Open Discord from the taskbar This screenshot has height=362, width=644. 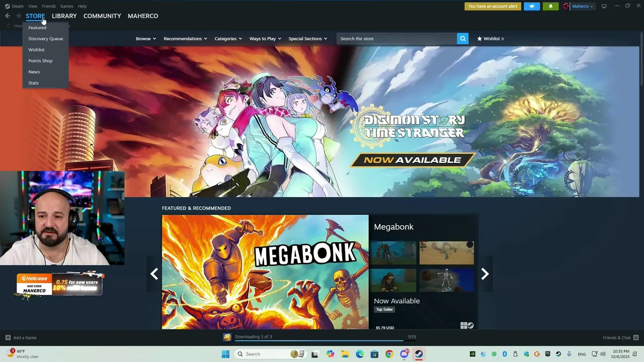404,354
